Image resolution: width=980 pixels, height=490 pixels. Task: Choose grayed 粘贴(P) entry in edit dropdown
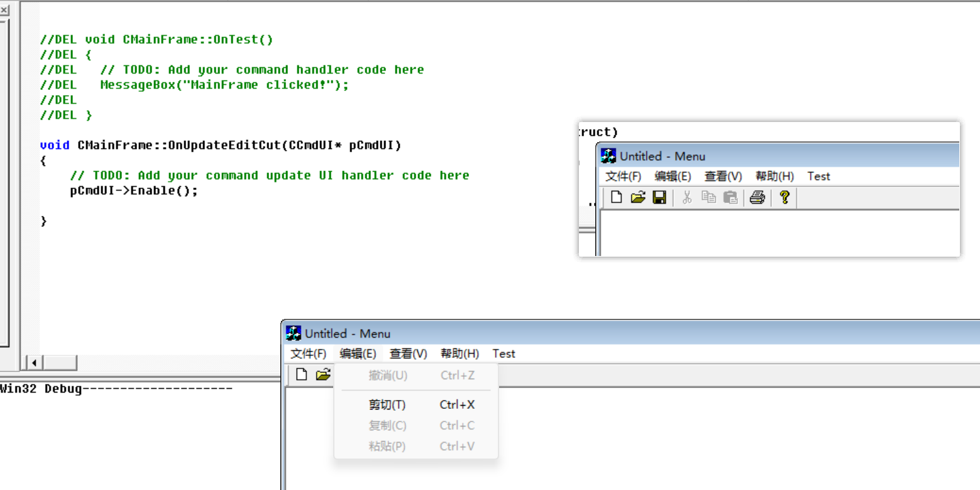(416, 446)
